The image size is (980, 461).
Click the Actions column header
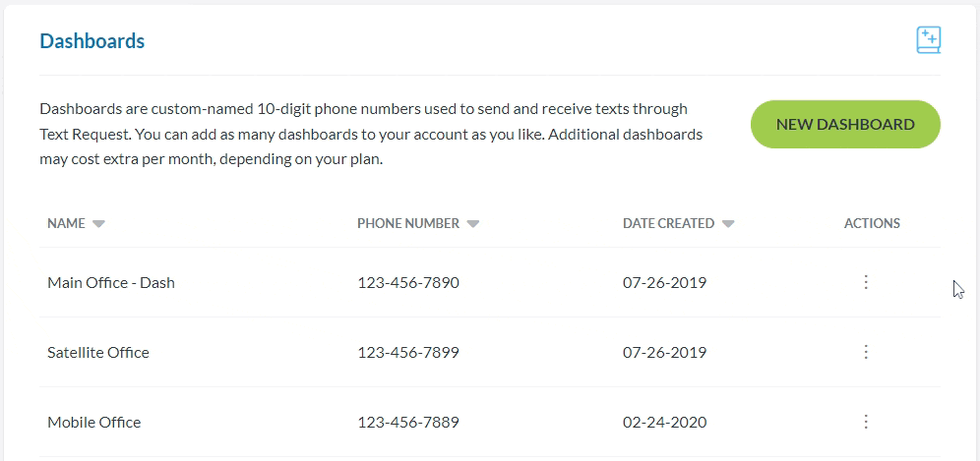point(872,224)
